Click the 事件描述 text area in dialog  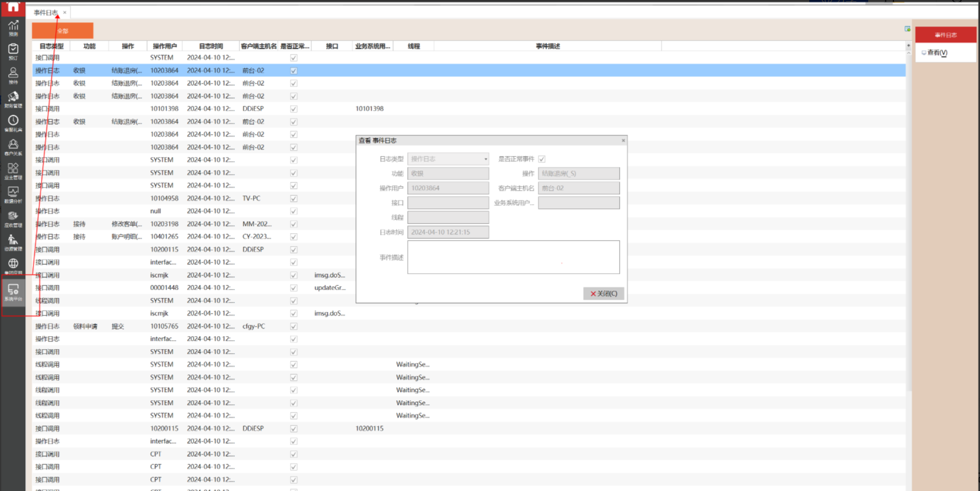point(513,257)
